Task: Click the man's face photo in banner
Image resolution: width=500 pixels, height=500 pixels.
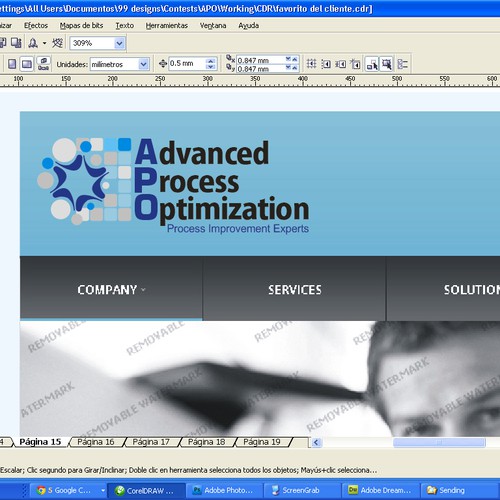Action: 433,379
